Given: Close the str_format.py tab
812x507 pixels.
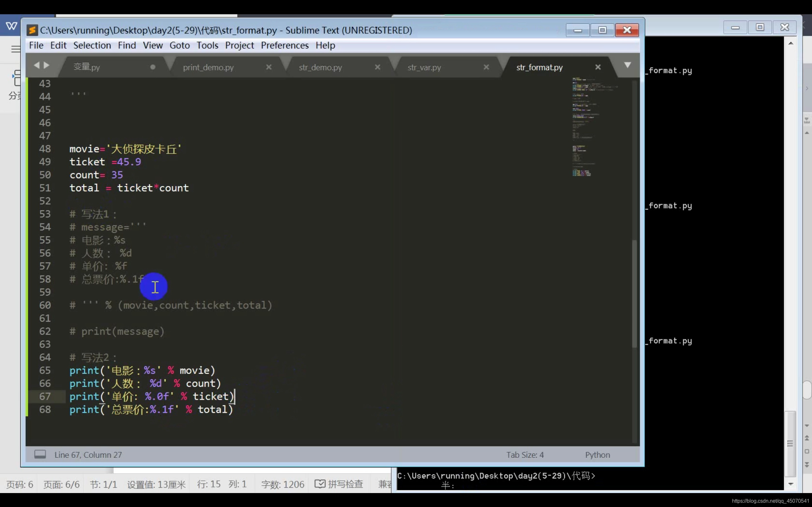Looking at the screenshot, I should pos(598,67).
